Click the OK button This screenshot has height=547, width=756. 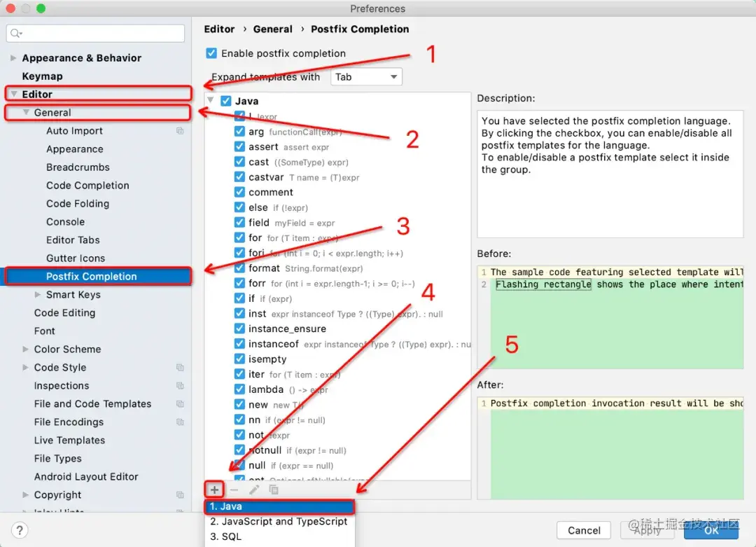coord(711,531)
